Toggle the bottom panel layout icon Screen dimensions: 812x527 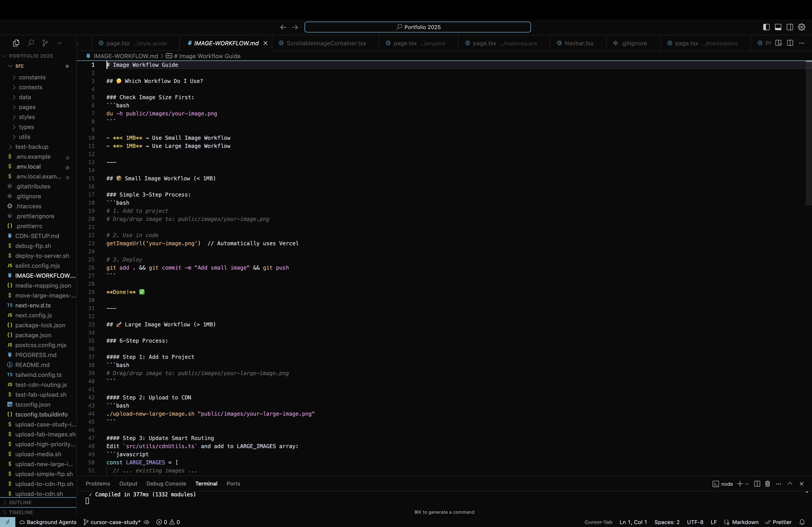coord(778,27)
